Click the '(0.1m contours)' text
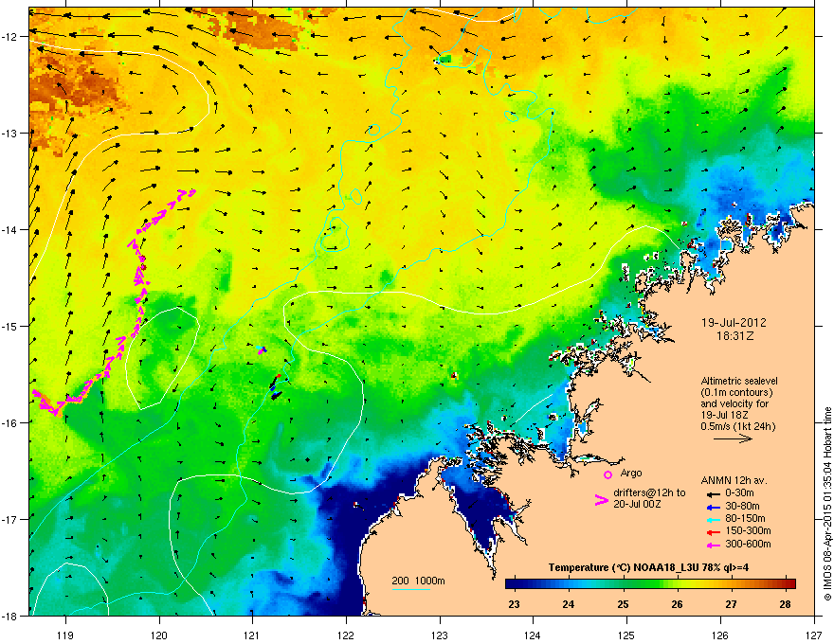Screen dimensions: 834x644 (736, 393)
